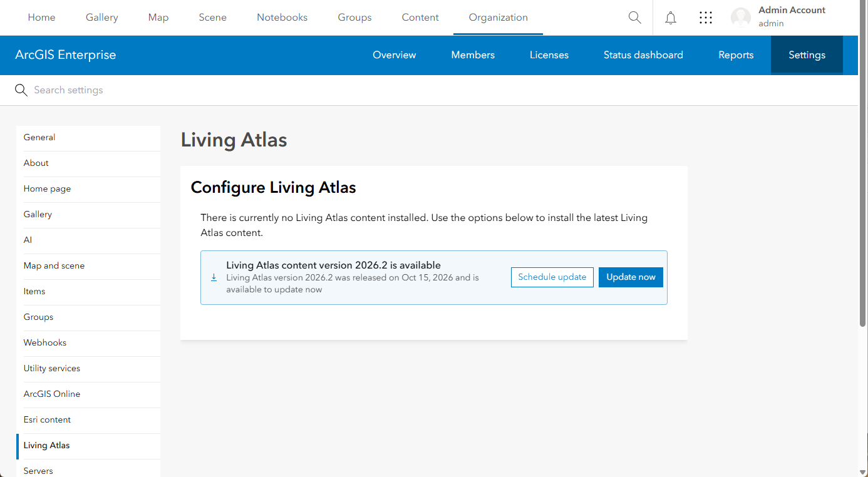Image resolution: width=868 pixels, height=477 pixels.
Task: Open the Reports page
Action: [736, 55]
